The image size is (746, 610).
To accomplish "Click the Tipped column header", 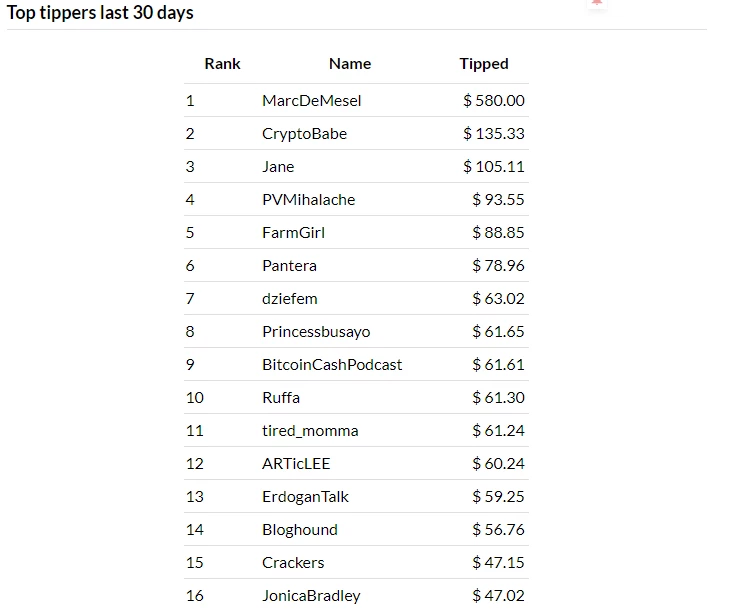I will pyautogui.click(x=484, y=64).
